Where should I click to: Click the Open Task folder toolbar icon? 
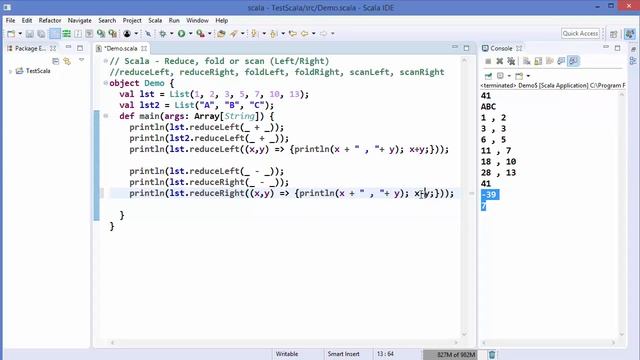[x=221, y=33]
